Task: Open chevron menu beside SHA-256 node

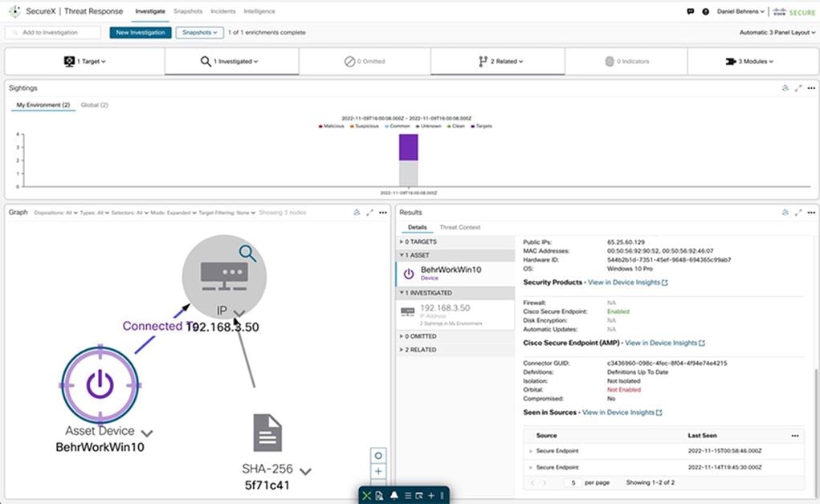Action: point(305,472)
